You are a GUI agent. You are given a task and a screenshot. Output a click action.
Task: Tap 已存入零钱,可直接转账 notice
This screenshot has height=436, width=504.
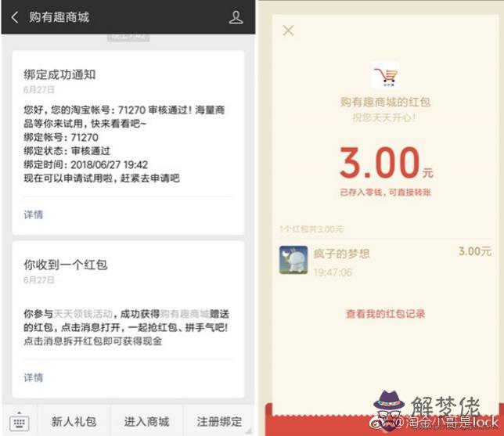click(x=385, y=193)
